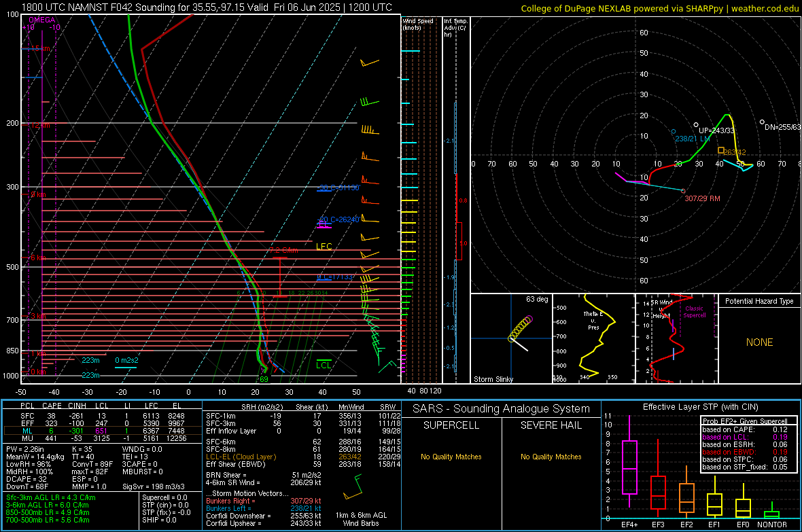Image resolution: width=802 pixels, height=532 pixels.
Task: Click the square 263/42 marker on hodograph
Action: (x=720, y=150)
